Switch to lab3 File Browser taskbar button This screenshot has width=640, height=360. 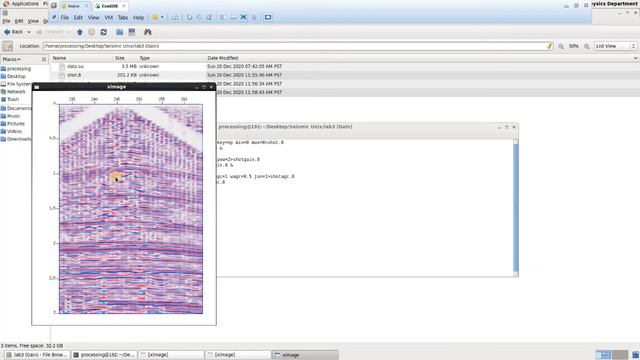36,355
